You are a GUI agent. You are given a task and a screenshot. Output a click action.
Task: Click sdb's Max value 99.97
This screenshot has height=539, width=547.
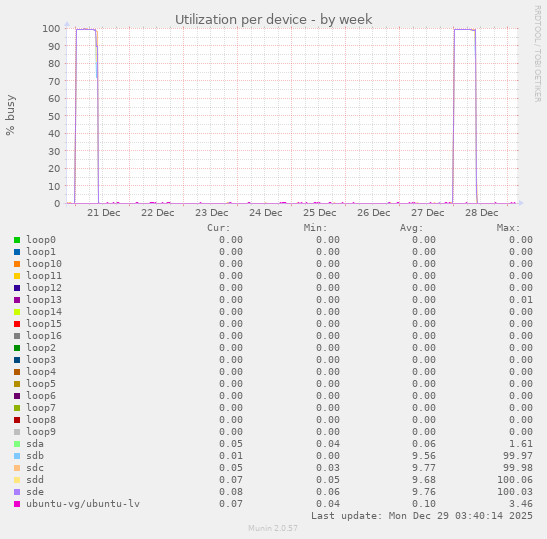(518, 456)
